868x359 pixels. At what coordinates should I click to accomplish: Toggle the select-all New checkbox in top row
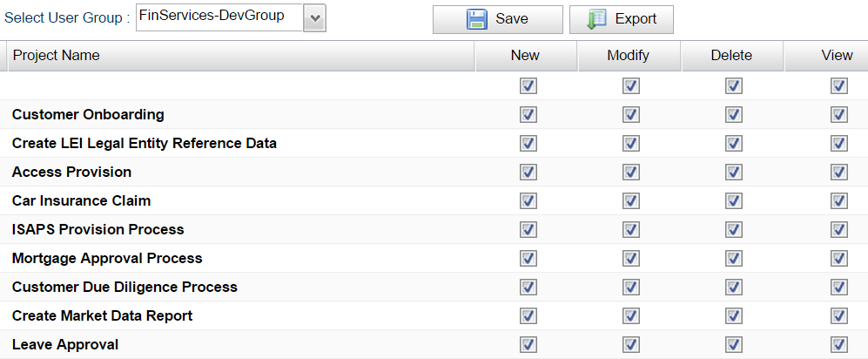click(x=528, y=86)
